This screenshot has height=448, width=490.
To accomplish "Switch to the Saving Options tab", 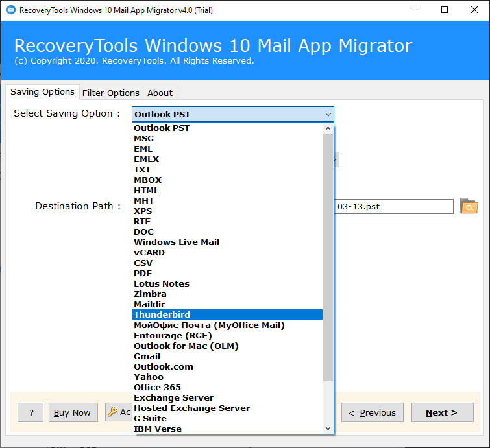I will point(42,92).
